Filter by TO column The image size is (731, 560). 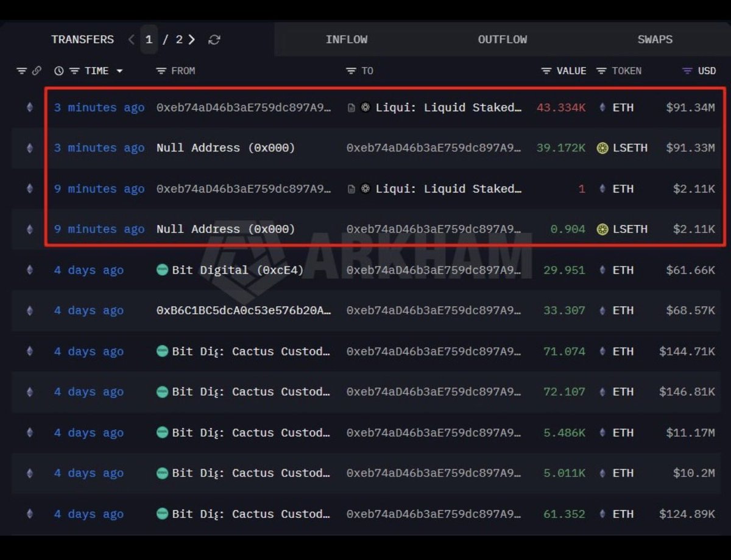click(351, 71)
